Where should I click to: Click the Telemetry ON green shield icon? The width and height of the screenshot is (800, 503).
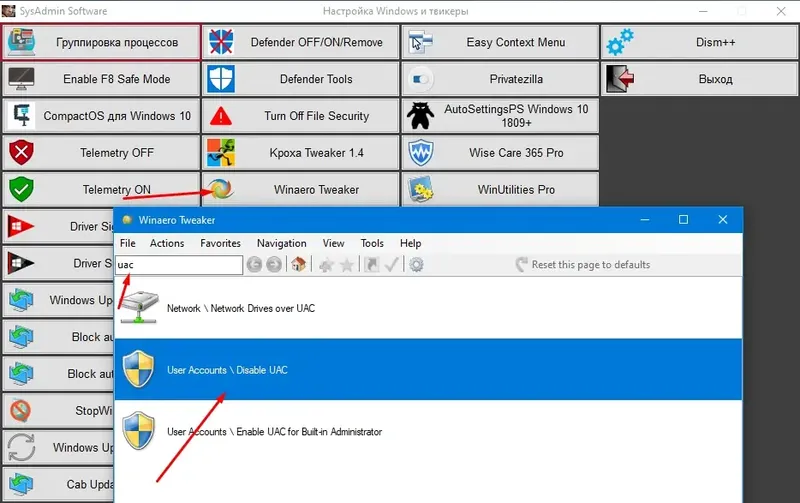coord(21,189)
